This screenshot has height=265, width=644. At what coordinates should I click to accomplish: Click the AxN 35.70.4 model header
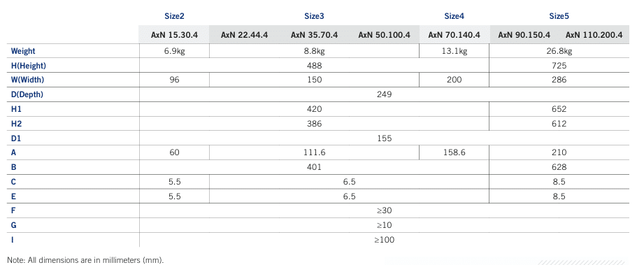[314, 35]
